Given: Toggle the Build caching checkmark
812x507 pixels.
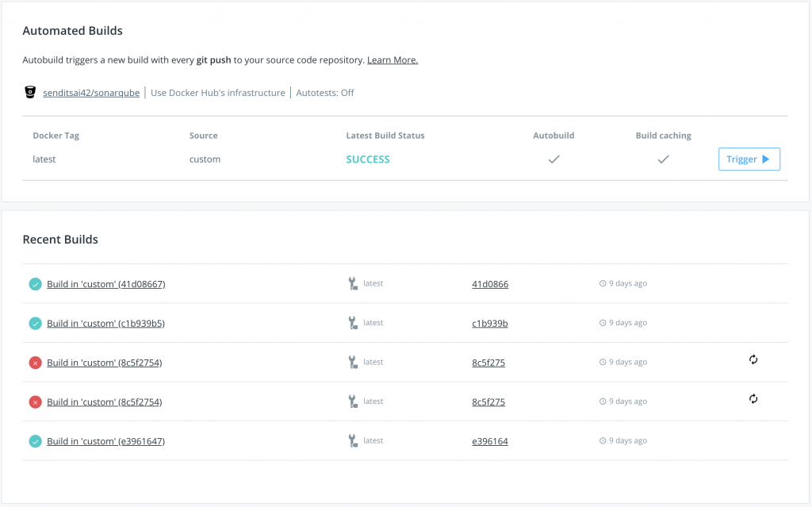Looking at the screenshot, I should tap(663, 159).
